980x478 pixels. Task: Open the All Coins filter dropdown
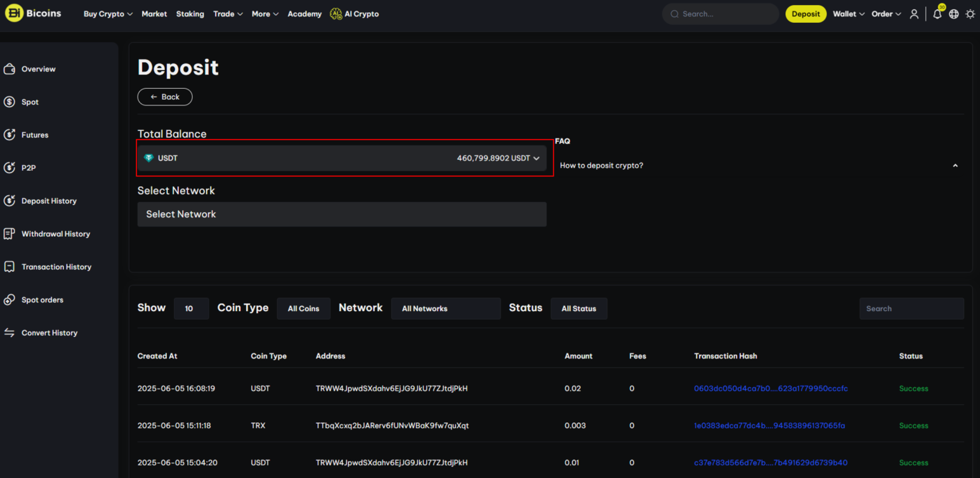pos(303,309)
